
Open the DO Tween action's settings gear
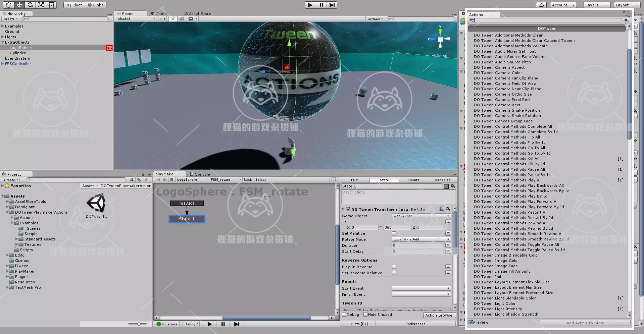pos(448,209)
